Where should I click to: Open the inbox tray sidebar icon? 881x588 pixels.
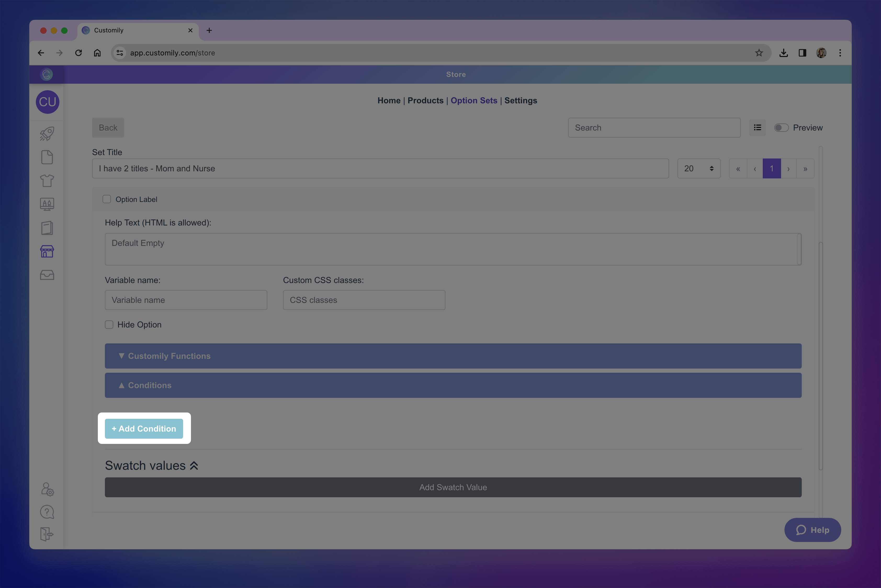47,275
